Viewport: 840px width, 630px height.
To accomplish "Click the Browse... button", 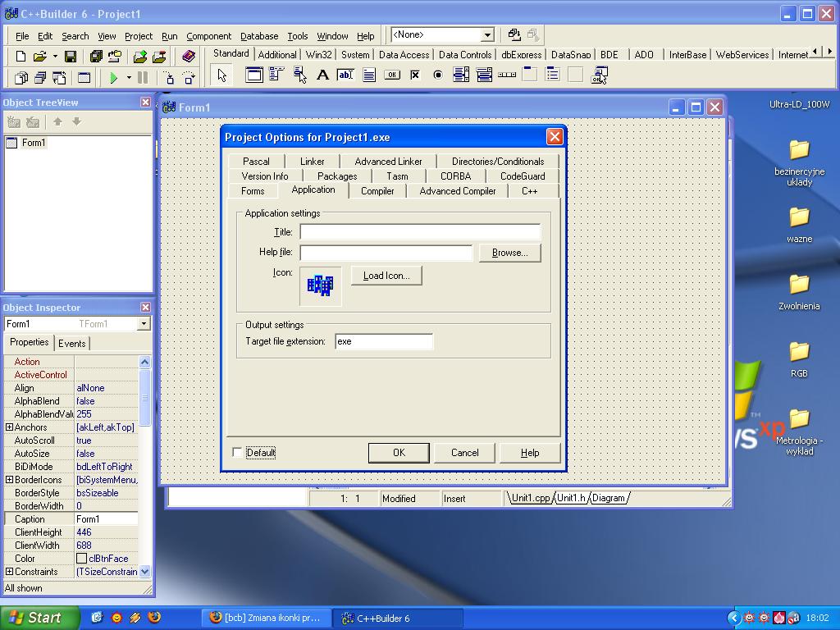I will pos(509,253).
